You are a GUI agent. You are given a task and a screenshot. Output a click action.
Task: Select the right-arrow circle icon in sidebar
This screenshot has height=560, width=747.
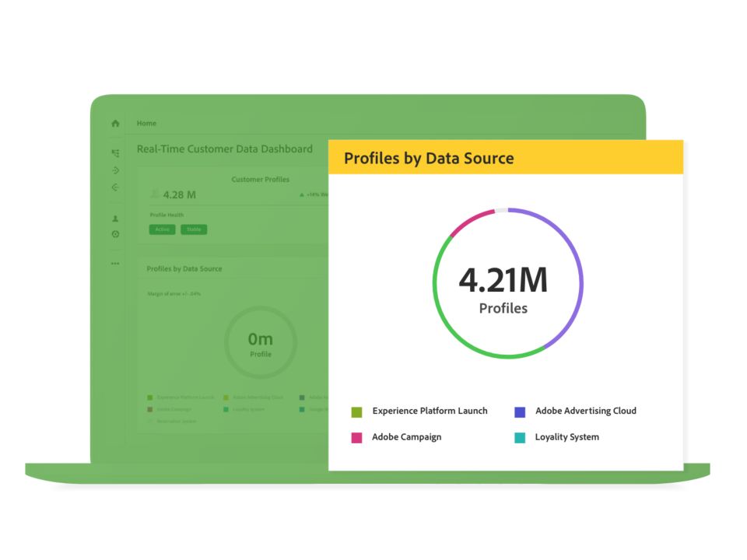coord(115,170)
